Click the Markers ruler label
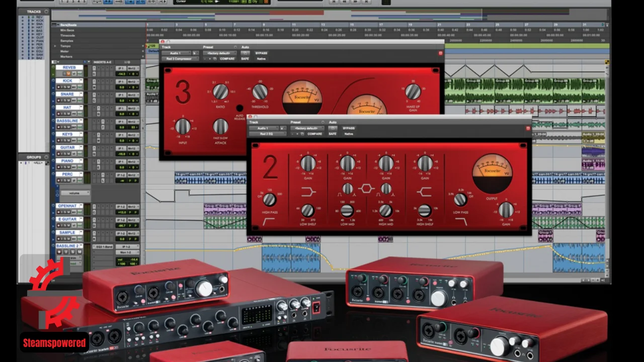The width and height of the screenshot is (644, 362). pyautogui.click(x=65, y=57)
